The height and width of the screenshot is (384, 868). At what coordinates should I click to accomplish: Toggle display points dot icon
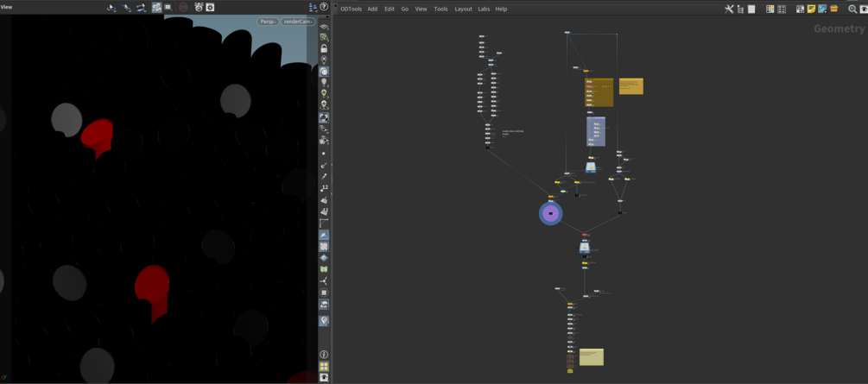(x=324, y=154)
